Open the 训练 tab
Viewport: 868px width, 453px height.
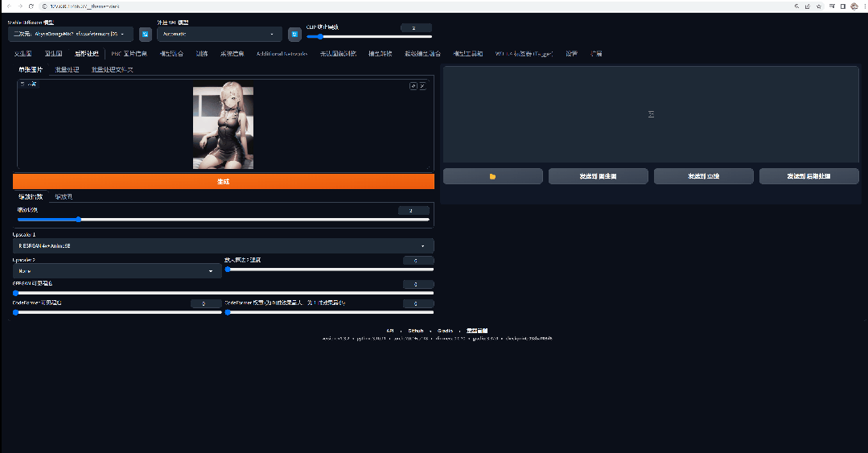click(x=202, y=54)
